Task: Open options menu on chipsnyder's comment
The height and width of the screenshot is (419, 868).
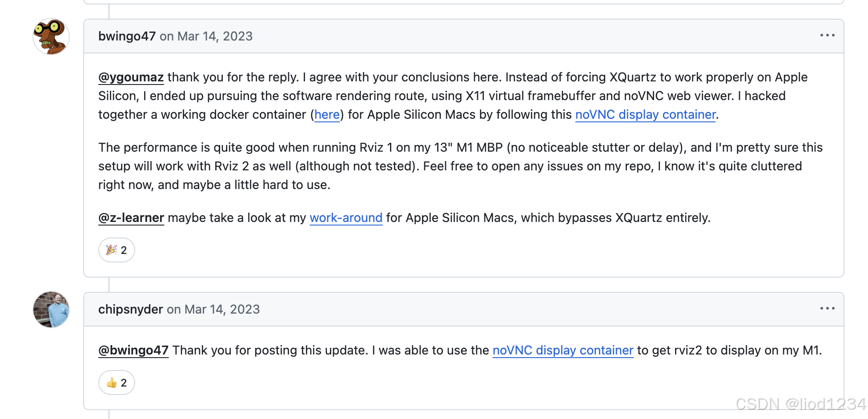Action: [827, 309]
